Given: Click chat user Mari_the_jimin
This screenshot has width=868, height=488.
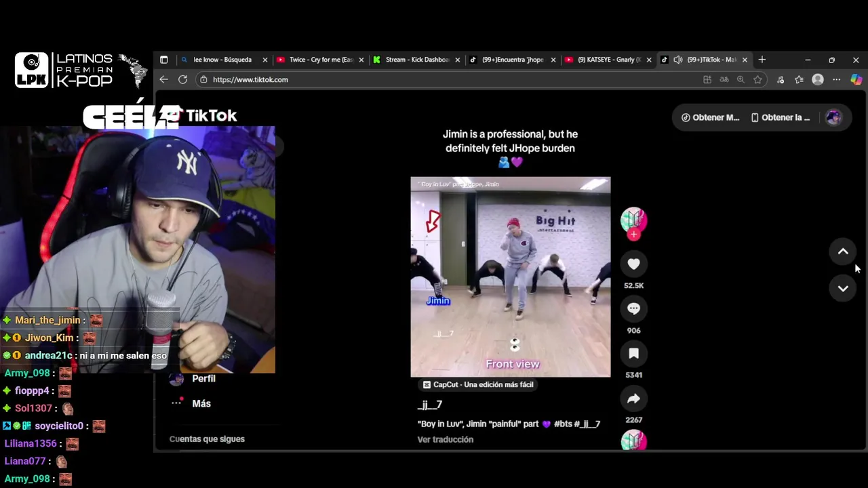Looking at the screenshot, I should pyautogui.click(x=47, y=320).
